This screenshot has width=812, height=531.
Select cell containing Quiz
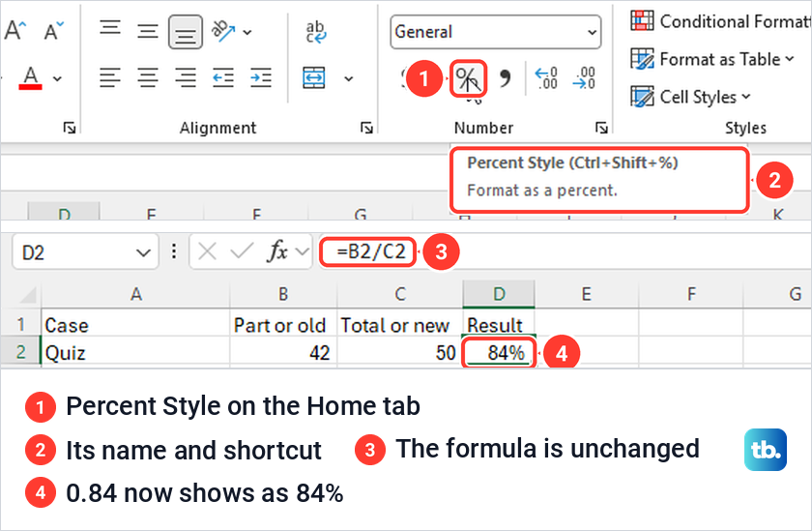135,353
